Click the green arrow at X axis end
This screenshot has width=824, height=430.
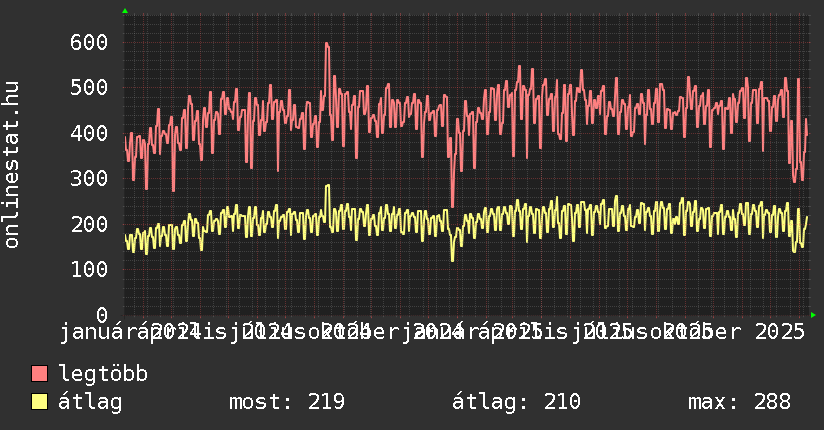[813, 314]
